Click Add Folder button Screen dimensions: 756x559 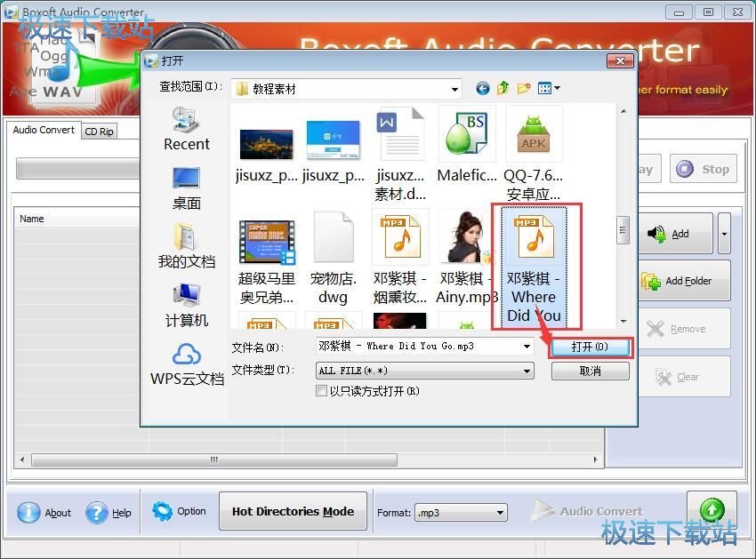[x=684, y=281]
